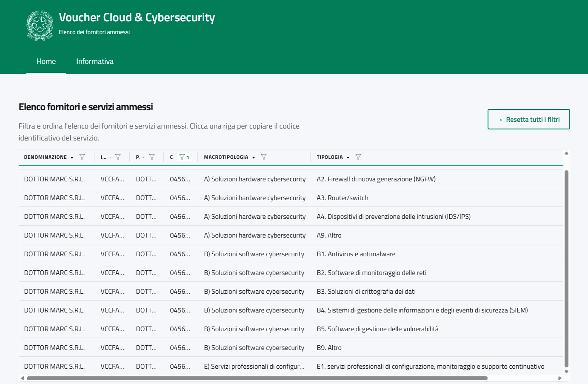Screen dimensions: 588x384
Task: Click 'B) Soluzioni software cybersecurity' in B1 row
Action: (254, 254)
